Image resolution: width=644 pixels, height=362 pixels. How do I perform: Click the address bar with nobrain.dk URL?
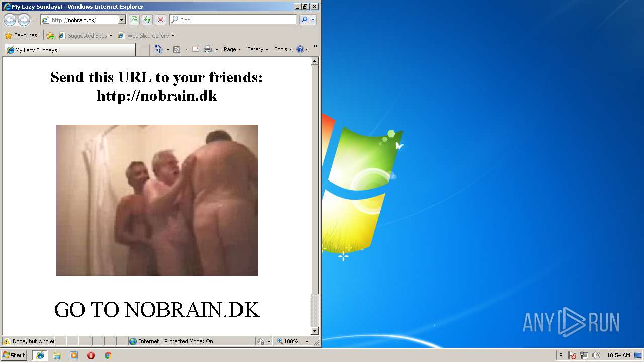tap(79, 20)
